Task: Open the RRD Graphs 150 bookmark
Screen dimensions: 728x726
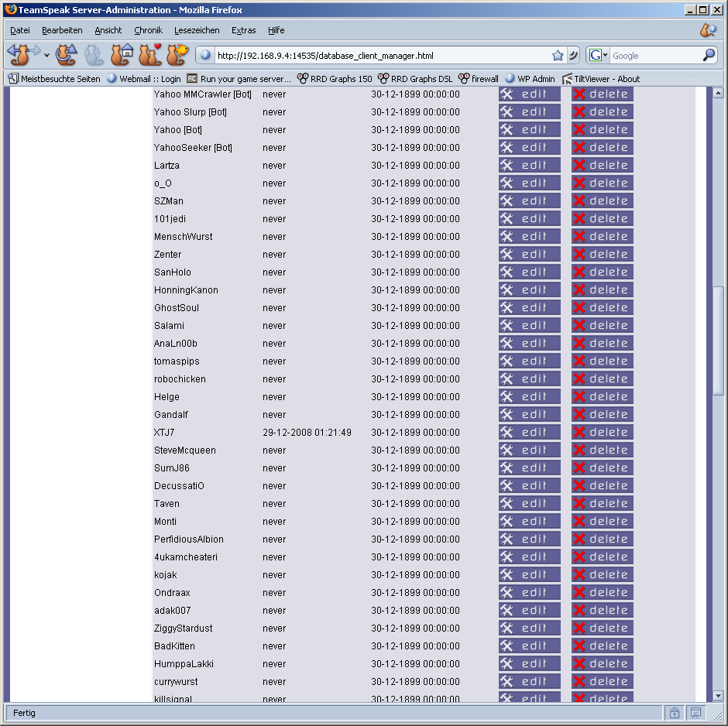Action: 335,79
